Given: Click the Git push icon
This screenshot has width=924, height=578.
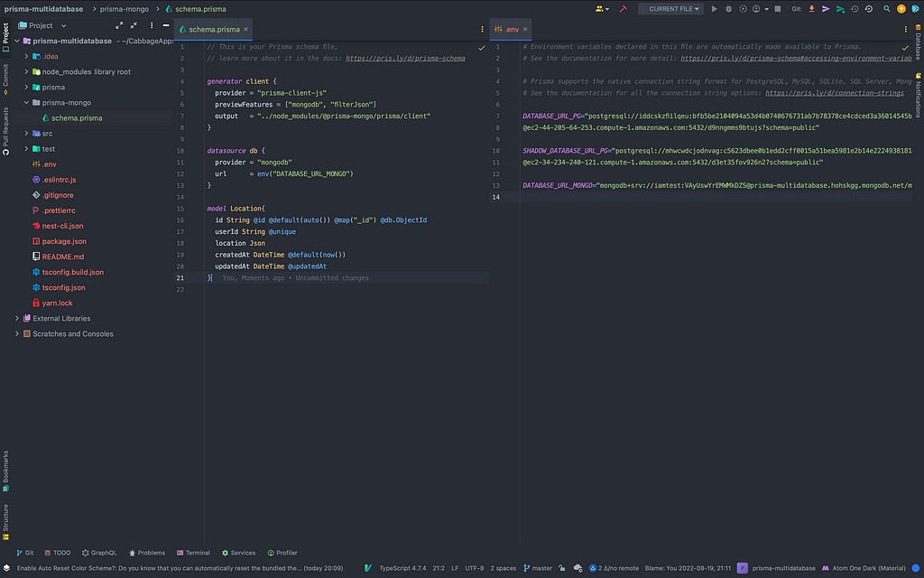Looking at the screenshot, I should pos(840,9).
